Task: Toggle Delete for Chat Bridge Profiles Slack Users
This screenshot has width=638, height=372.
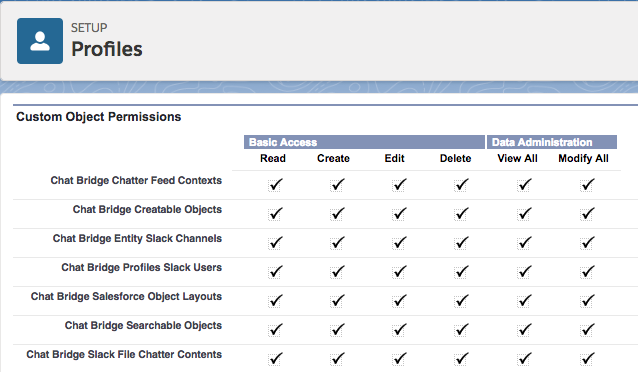Action: 461,272
